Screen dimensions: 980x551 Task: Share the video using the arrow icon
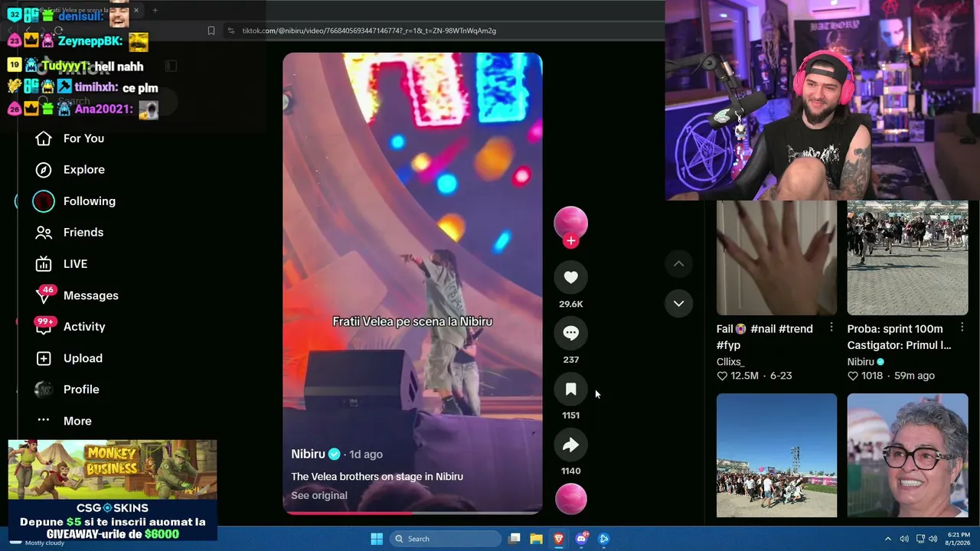tap(570, 445)
